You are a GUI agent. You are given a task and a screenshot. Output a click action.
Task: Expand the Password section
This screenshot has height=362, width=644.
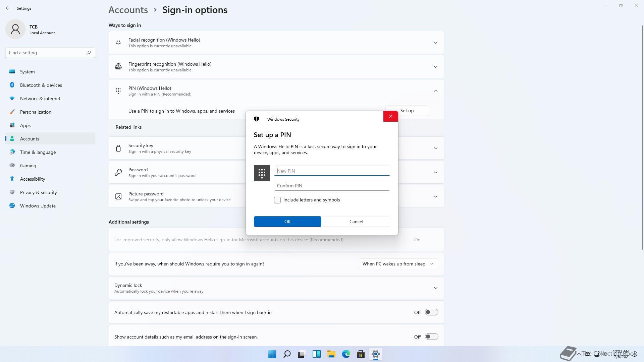[x=436, y=172]
